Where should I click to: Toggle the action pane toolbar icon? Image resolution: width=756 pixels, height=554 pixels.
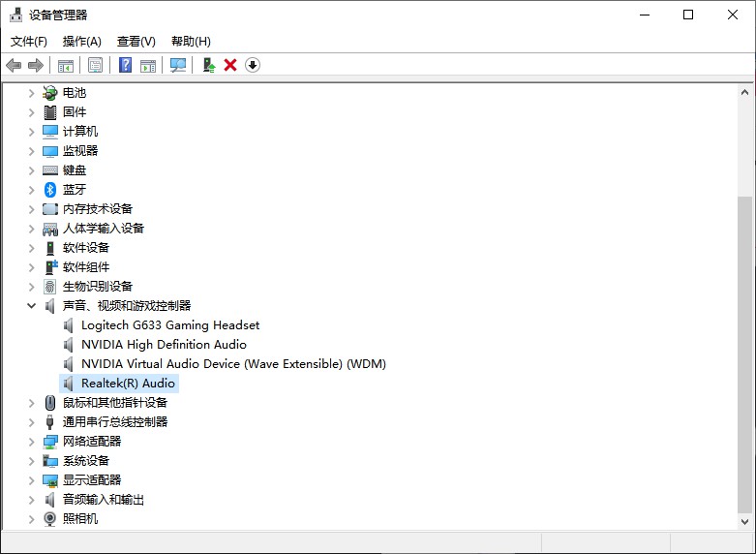[148, 65]
